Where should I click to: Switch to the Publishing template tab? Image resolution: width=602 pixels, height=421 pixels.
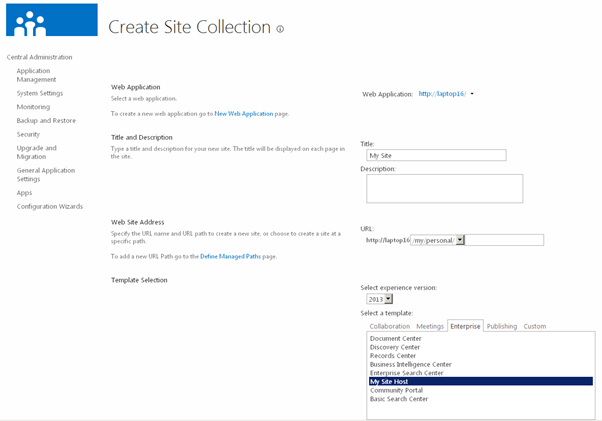pos(502,326)
